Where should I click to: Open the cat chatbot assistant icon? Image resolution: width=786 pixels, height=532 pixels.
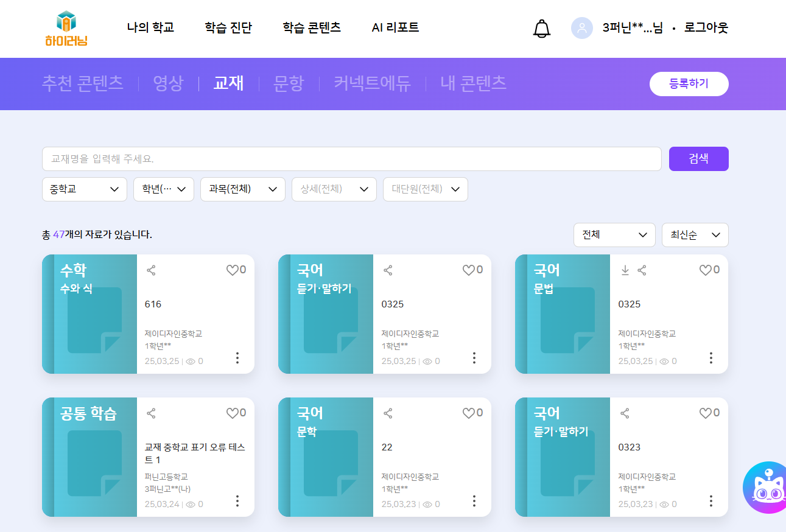(765, 487)
